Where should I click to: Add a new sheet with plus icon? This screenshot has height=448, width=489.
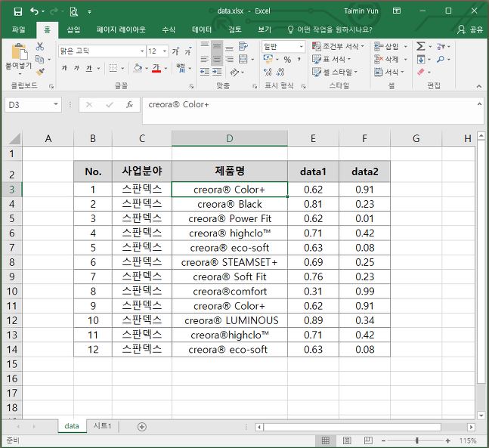point(142,427)
